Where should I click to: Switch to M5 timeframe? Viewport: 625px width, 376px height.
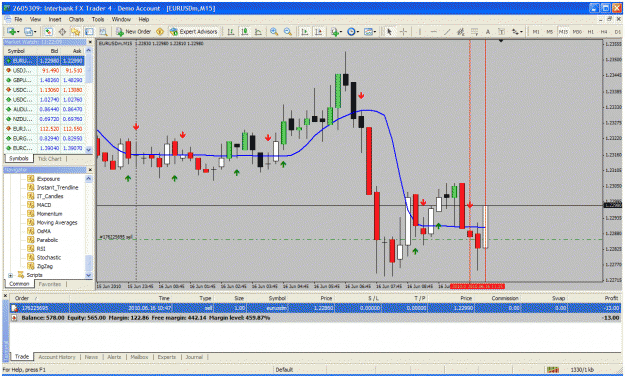click(x=550, y=31)
